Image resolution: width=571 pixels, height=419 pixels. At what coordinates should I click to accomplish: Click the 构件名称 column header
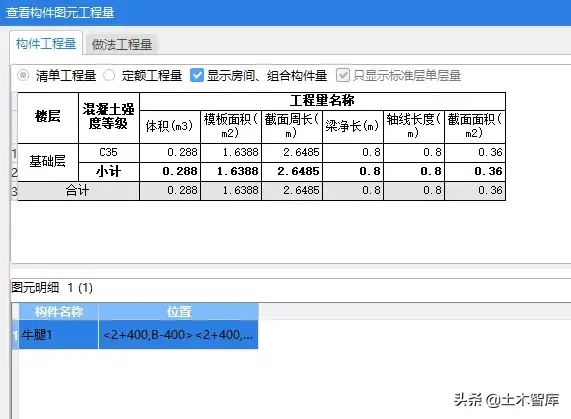tap(59, 312)
